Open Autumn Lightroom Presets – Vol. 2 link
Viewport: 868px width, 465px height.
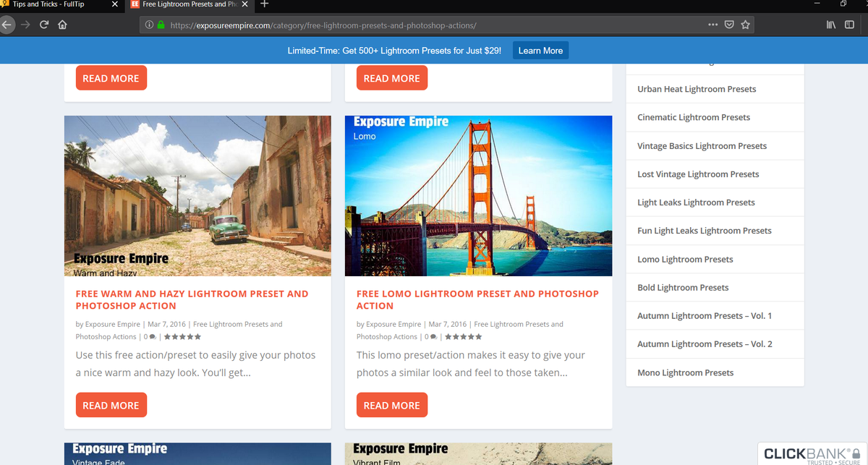coord(705,344)
